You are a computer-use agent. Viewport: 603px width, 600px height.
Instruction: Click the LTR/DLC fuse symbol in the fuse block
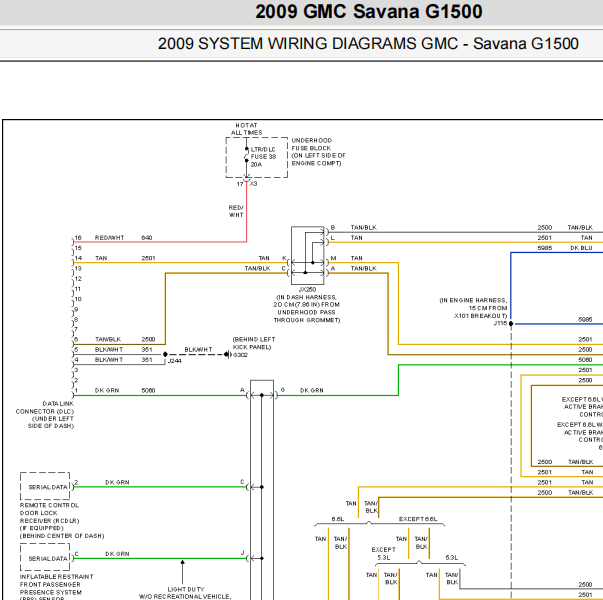pos(247,157)
